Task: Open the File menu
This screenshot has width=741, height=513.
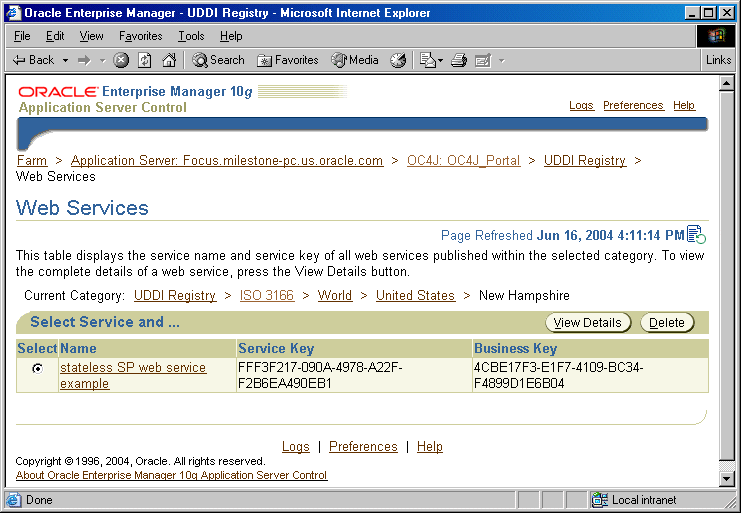Action: [22, 36]
